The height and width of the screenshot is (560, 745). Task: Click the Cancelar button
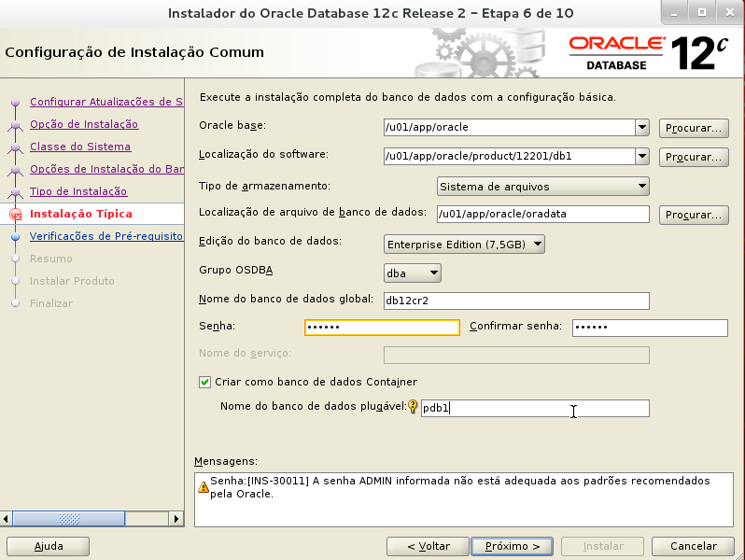click(694, 546)
